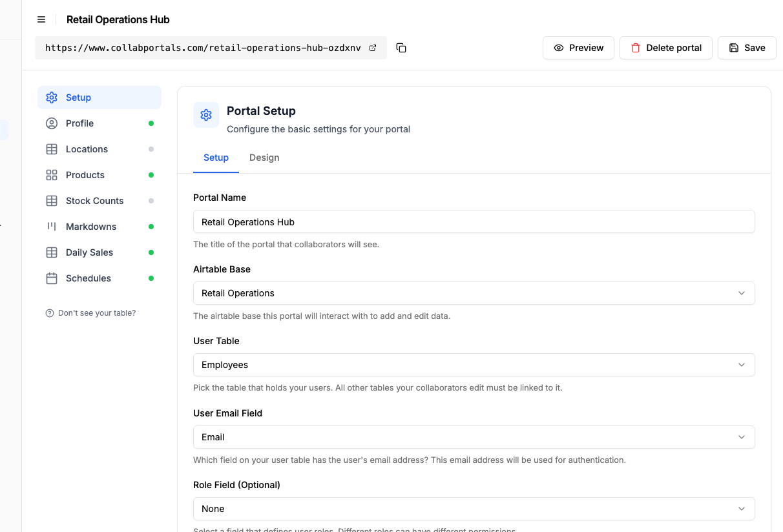The width and height of the screenshot is (783, 532).
Task: Click the Markdowns kanban icon
Action: (x=52, y=227)
